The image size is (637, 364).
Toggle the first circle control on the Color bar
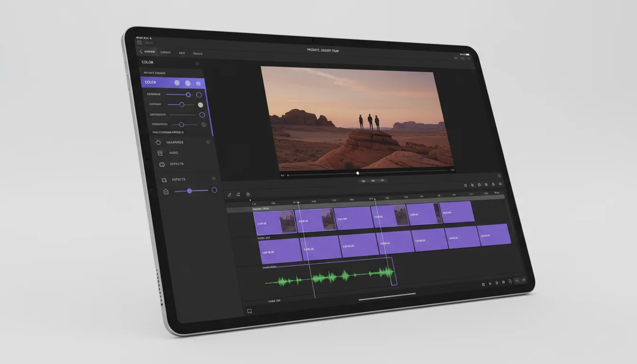177,82
